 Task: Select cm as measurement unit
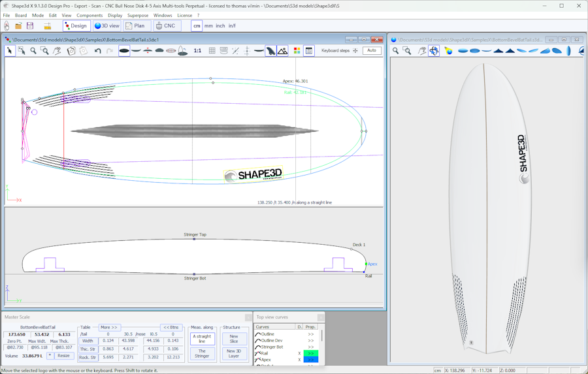point(197,26)
